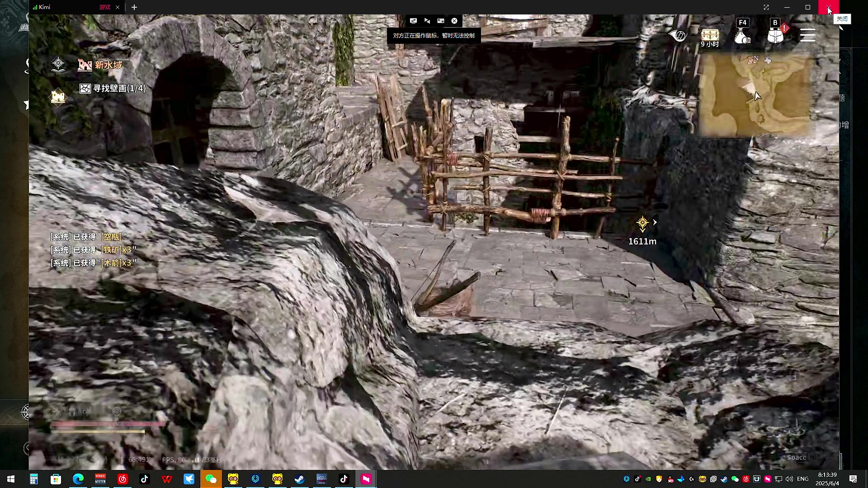868x488 pixels.
Task: Open the Windows Start menu
Action: tap(11, 479)
